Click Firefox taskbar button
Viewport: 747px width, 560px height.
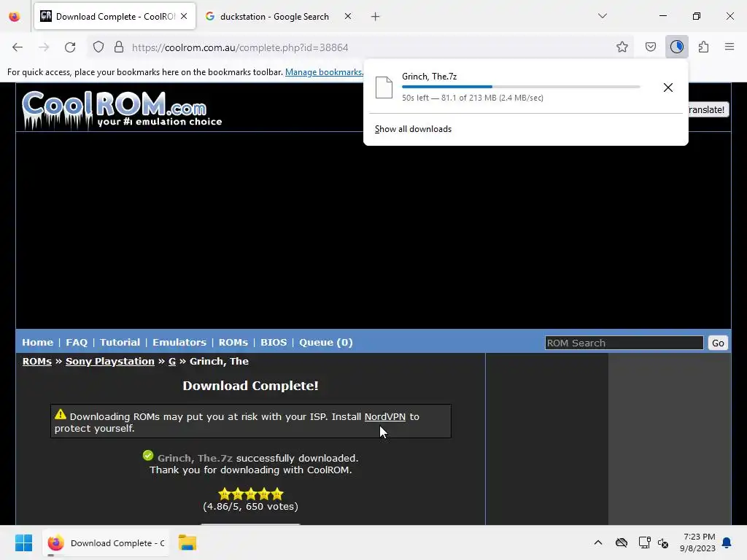[x=107, y=542]
